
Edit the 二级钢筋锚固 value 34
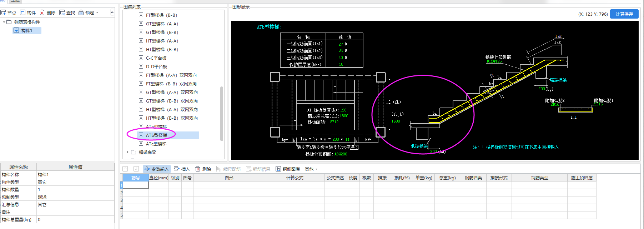341,51
